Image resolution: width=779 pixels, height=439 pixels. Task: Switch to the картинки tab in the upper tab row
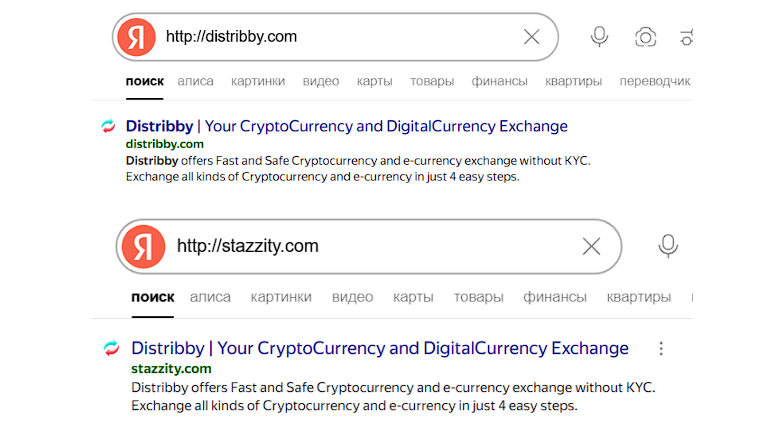[x=257, y=81]
